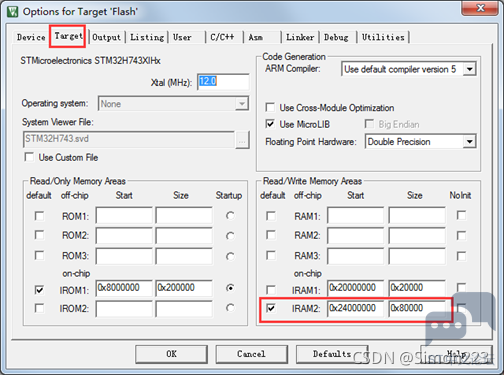Check the ROM3 default checkbox

tap(39, 255)
